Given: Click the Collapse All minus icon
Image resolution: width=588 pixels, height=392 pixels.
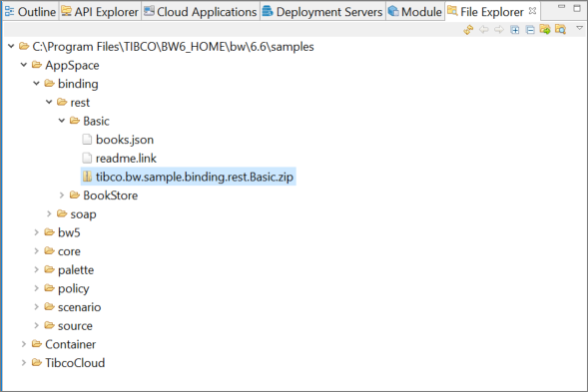Looking at the screenshot, I should click(x=530, y=30).
